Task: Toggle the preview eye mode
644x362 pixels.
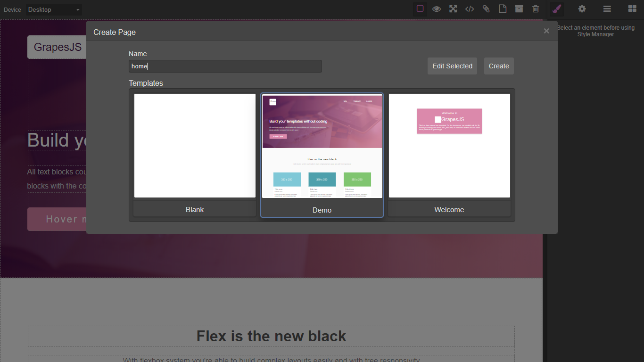Action: [x=437, y=8]
